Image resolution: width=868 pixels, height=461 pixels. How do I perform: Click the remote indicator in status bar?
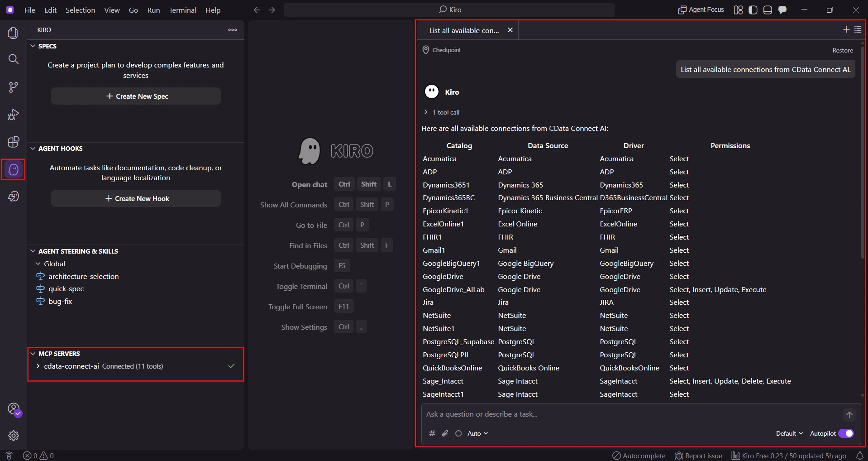pos(9,456)
